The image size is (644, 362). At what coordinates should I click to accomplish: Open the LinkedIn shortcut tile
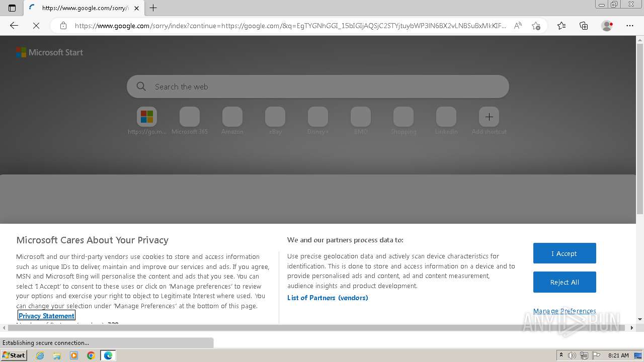pyautogui.click(x=446, y=121)
